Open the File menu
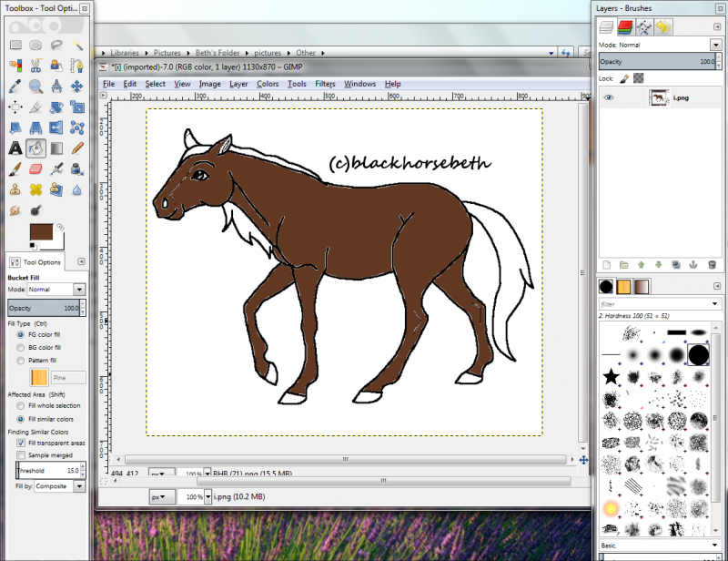728x561 pixels. point(108,84)
